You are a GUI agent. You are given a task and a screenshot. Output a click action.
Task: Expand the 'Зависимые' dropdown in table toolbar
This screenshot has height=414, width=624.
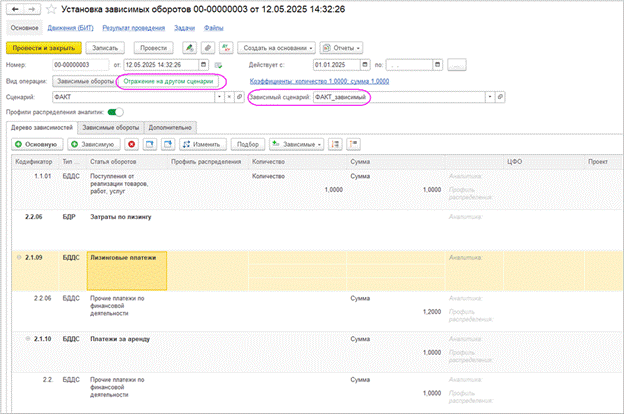point(298,145)
